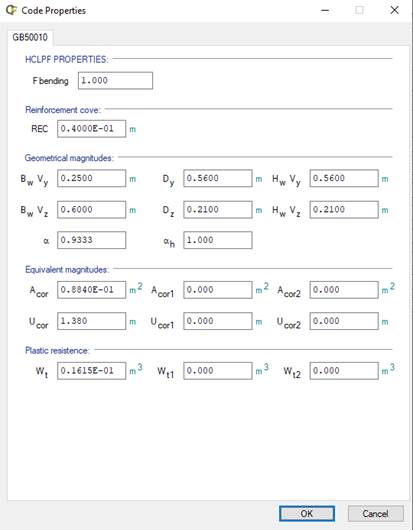413x530 pixels.
Task: Click the F bending input field
Action: (x=115, y=80)
